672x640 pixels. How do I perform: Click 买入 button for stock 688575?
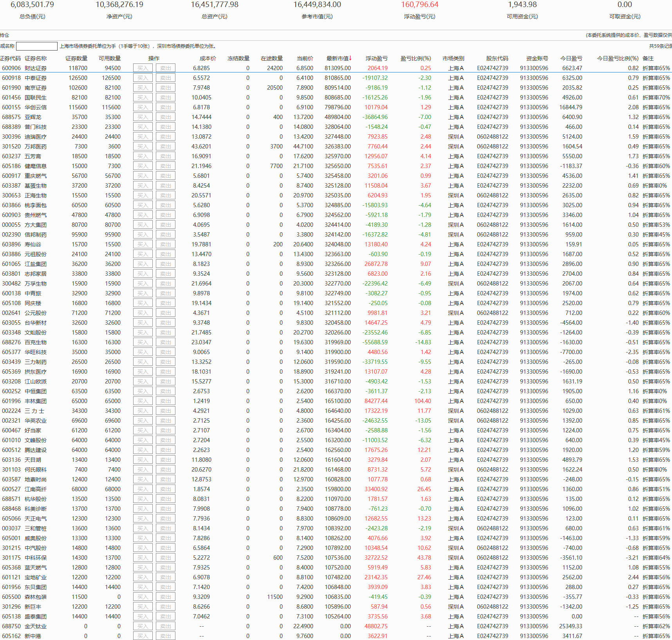pos(143,117)
